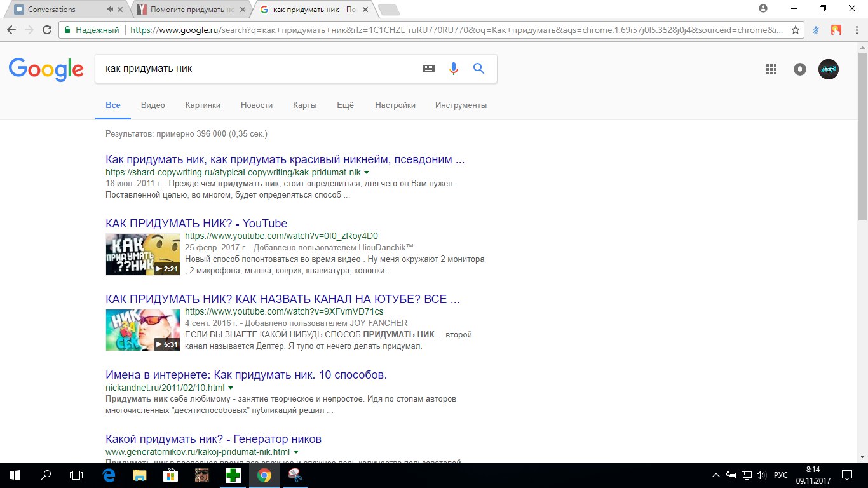Click the Google account profile avatar
This screenshot has width=868, height=488.
point(828,69)
